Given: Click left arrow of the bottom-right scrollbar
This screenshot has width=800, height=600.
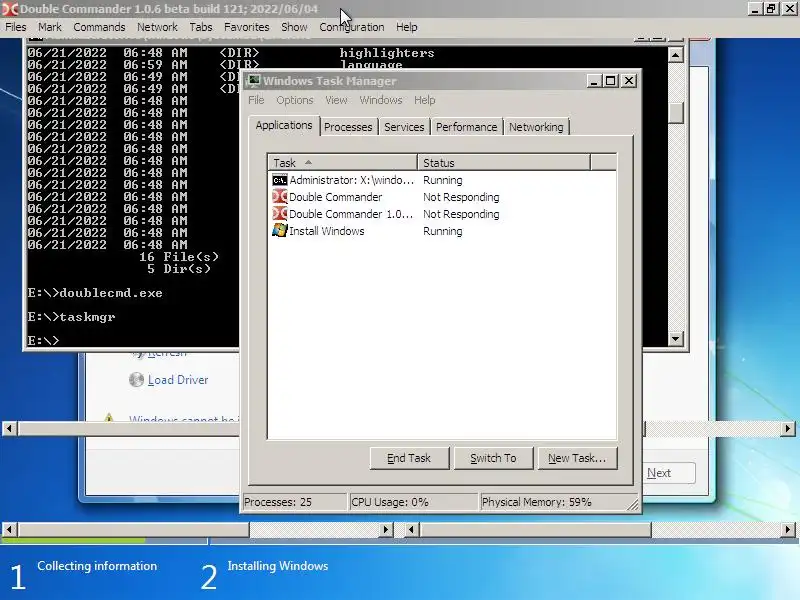Looking at the screenshot, I should [411, 530].
